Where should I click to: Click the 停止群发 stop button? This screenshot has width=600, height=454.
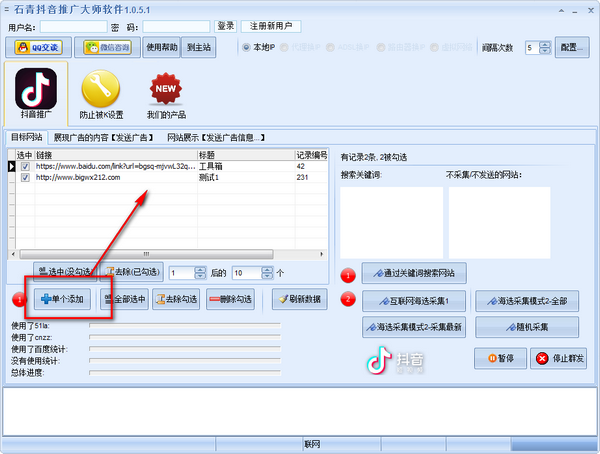tap(558, 358)
